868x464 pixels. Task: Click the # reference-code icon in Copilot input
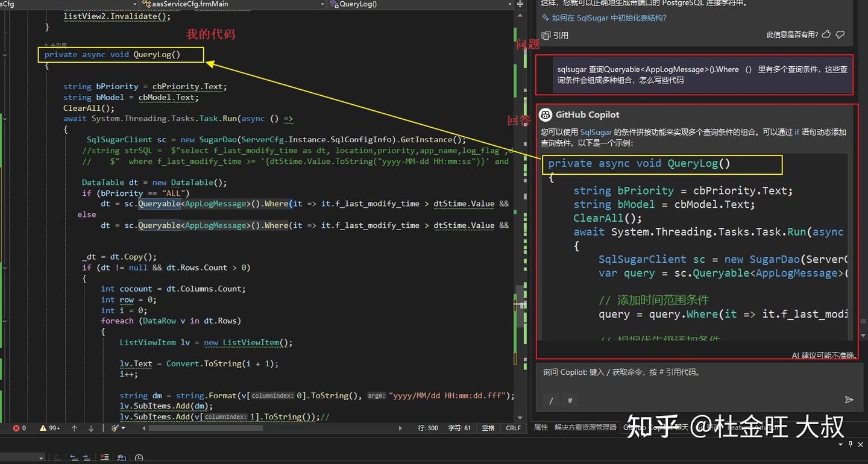[570, 400]
